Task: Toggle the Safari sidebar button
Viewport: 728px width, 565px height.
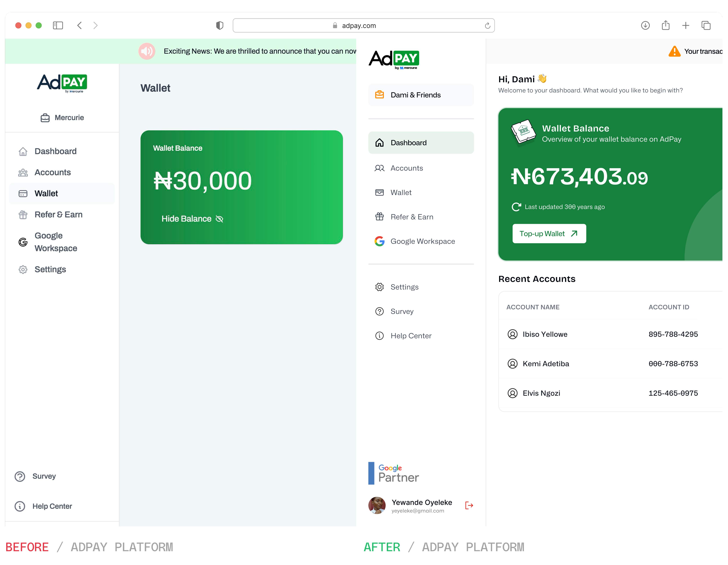Action: tap(58, 25)
